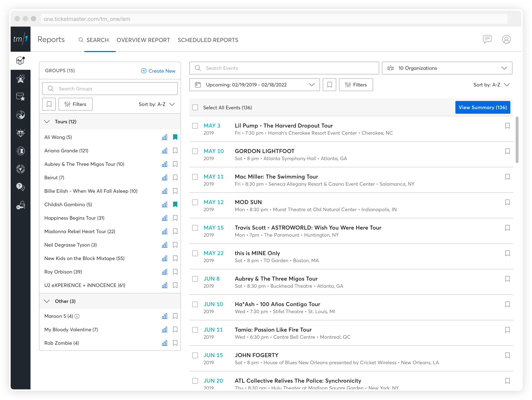
Task: Go to the Scheduled Reports tab
Action: pyautogui.click(x=208, y=40)
